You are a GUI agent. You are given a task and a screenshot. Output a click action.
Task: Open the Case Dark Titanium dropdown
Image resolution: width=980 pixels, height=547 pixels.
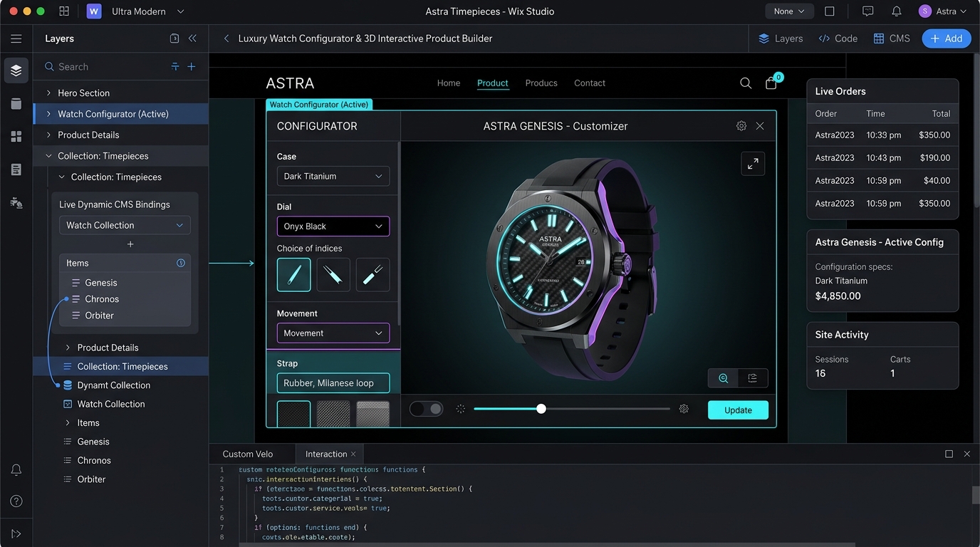[333, 176]
